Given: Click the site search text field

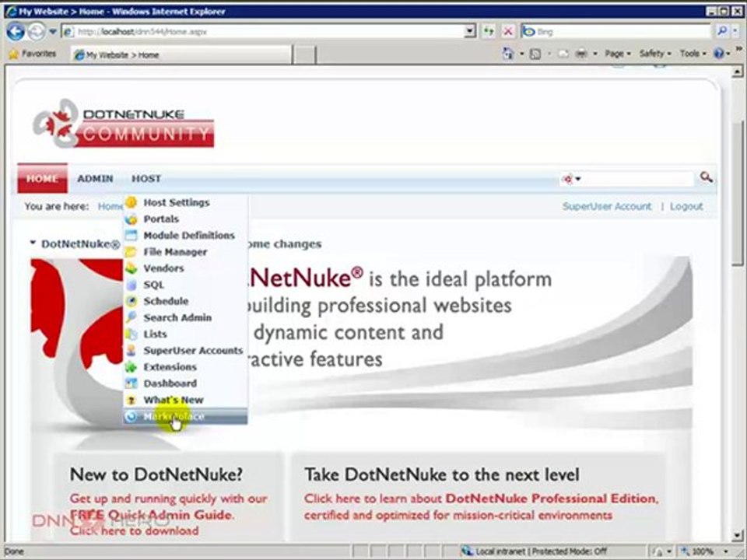Looking at the screenshot, I should (638, 179).
